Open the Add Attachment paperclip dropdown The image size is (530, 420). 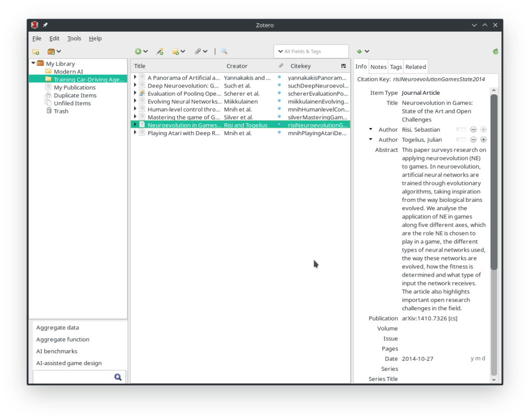click(201, 51)
